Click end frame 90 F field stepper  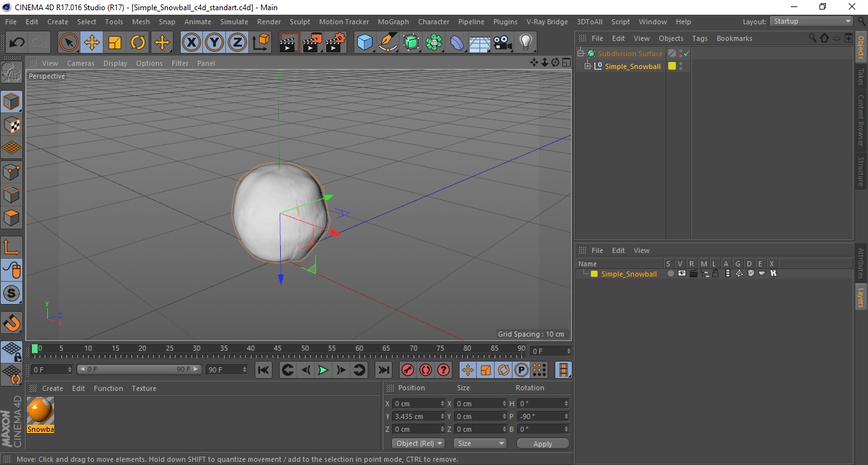coord(244,370)
